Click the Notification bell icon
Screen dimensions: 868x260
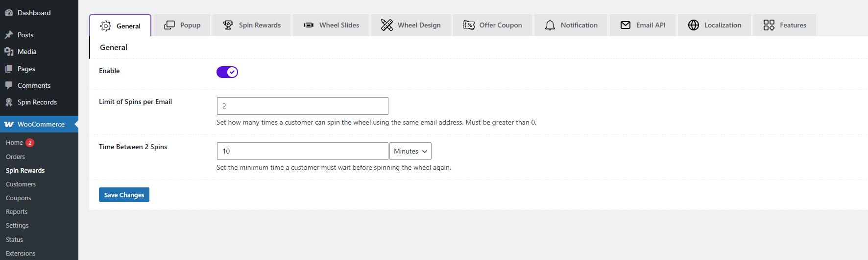pos(550,25)
